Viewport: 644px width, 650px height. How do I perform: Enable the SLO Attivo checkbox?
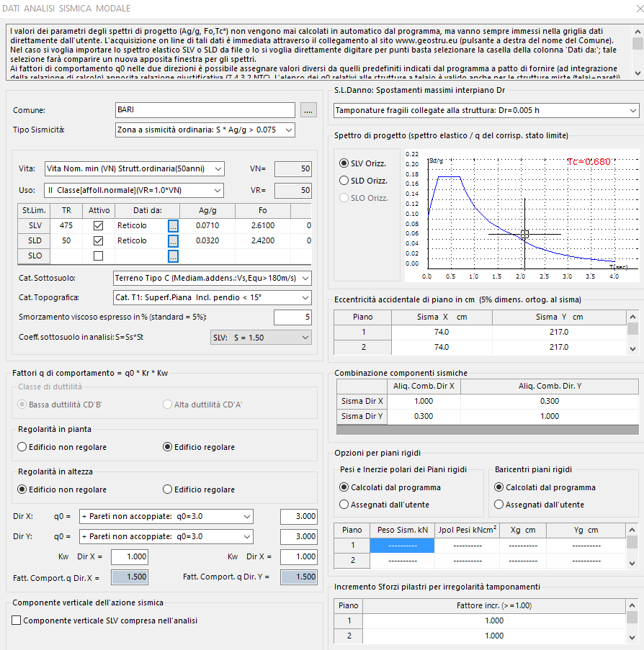click(99, 256)
